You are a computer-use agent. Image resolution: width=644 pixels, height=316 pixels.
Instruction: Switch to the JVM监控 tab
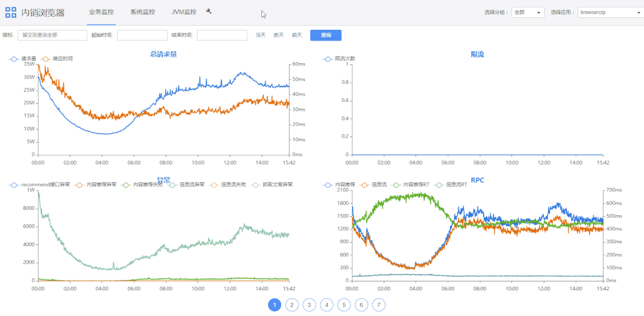tap(183, 12)
